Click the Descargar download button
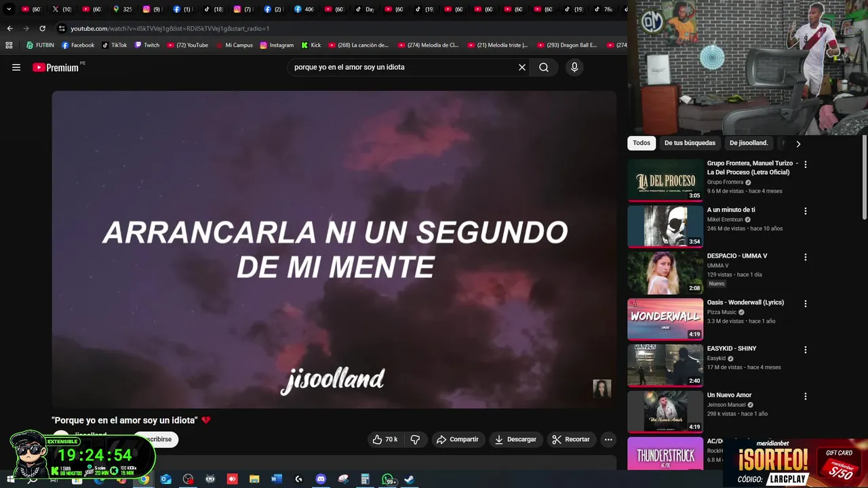868x488 pixels. click(x=515, y=439)
